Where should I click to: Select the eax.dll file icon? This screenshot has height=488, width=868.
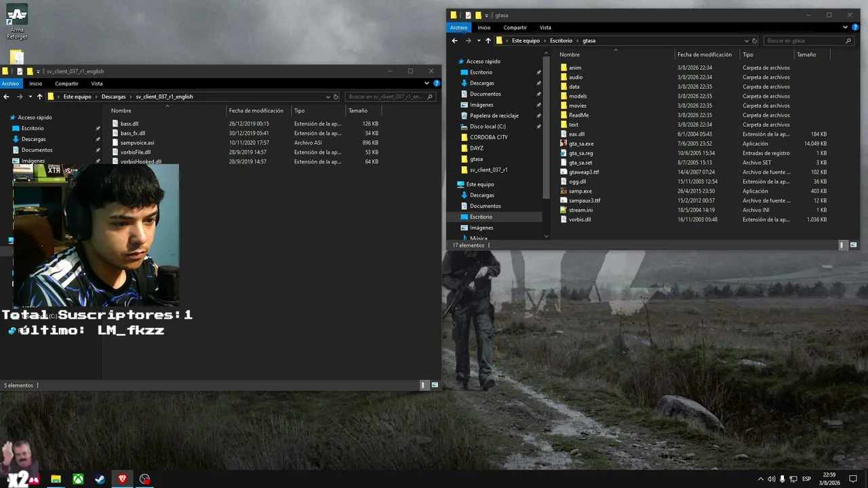click(564, 134)
